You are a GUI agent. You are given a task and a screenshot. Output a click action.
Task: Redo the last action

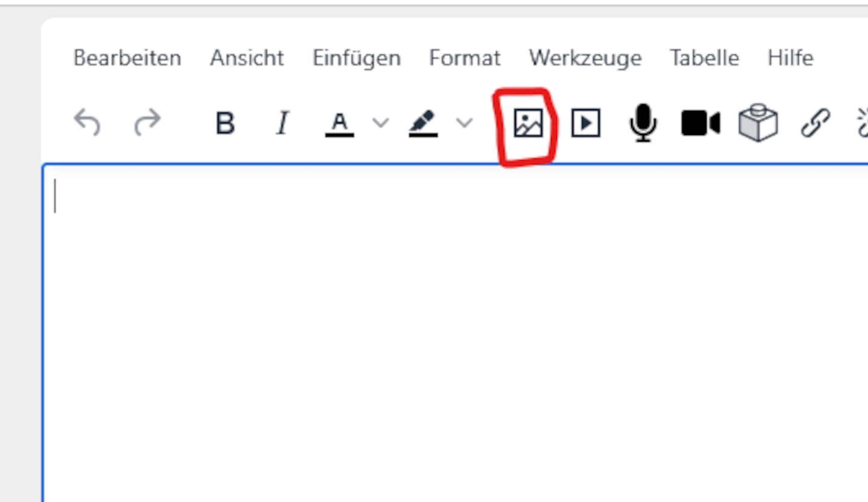tap(147, 123)
